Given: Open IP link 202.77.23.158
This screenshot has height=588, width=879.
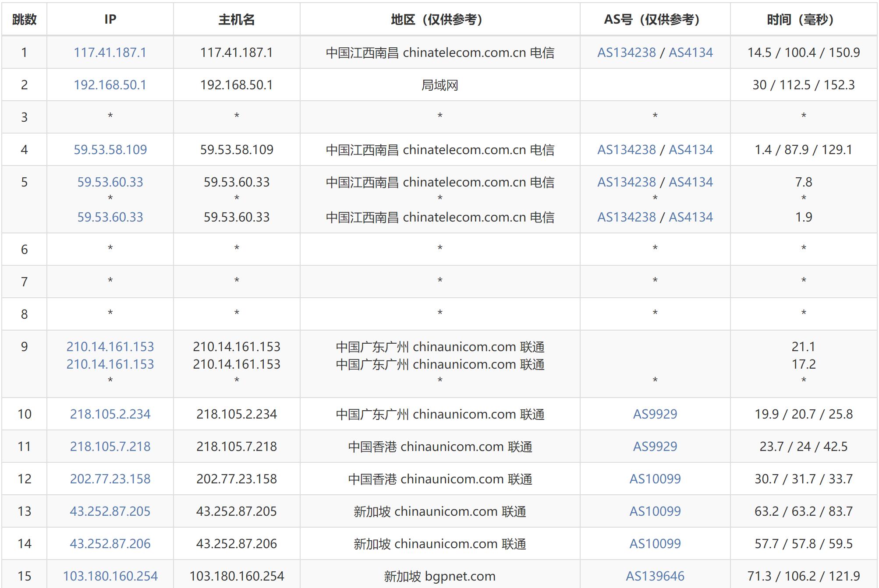Looking at the screenshot, I should [110, 479].
